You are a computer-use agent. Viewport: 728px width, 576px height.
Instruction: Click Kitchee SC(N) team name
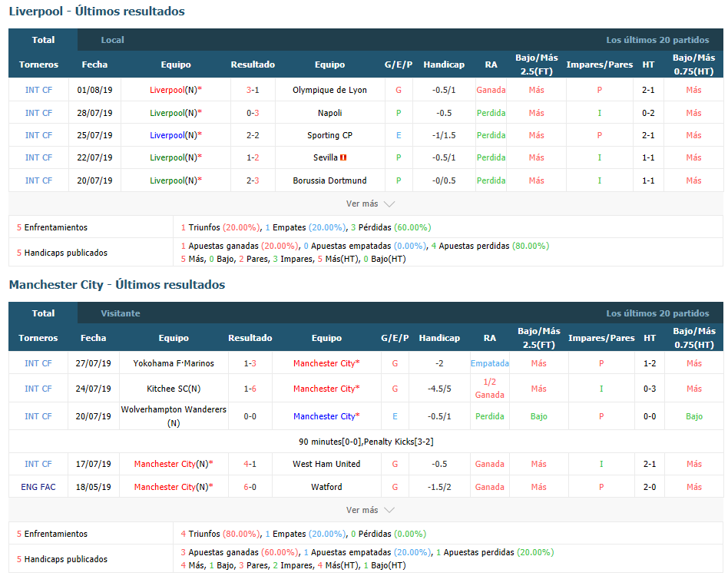[x=174, y=389]
